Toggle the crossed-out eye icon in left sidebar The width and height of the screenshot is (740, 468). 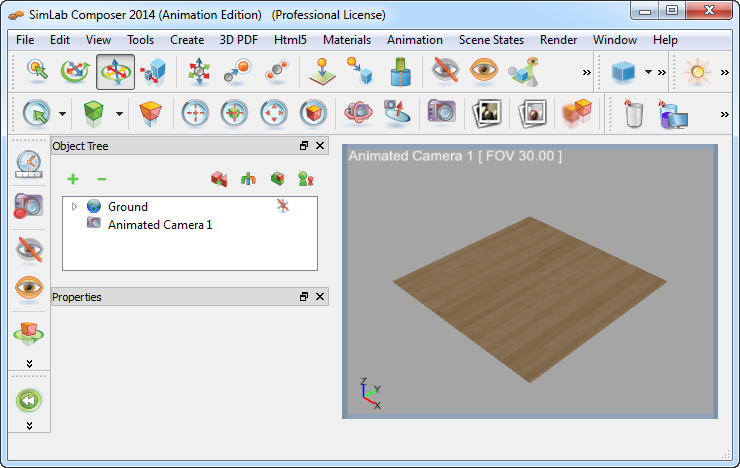[x=29, y=249]
